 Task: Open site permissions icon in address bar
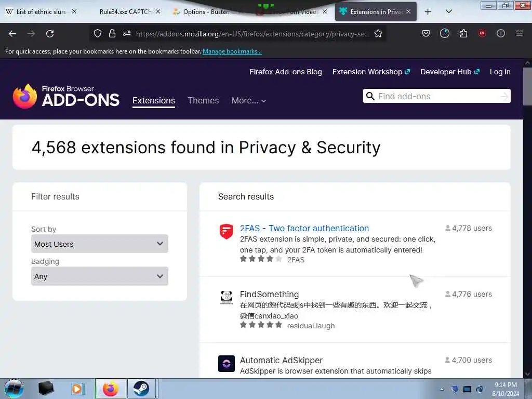[x=127, y=33]
